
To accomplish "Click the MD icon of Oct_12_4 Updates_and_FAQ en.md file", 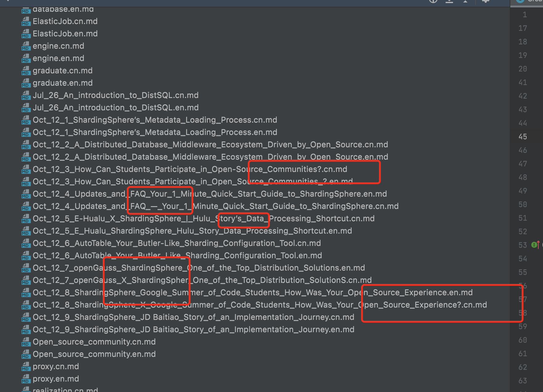I will [26, 194].
